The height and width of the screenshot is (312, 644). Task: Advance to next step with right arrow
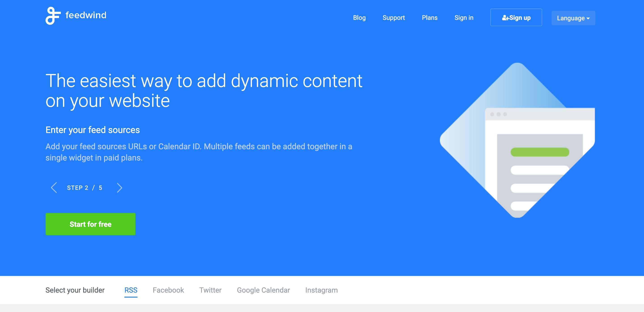(x=119, y=188)
